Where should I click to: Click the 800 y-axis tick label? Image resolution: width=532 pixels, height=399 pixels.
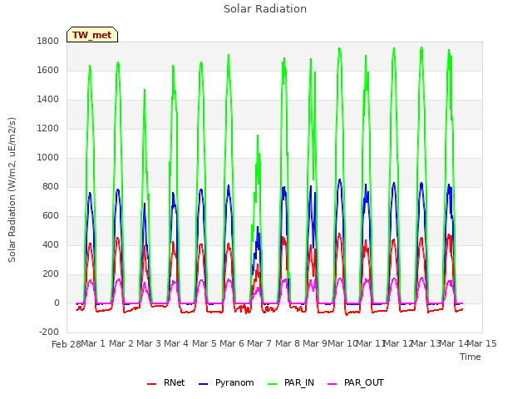(51, 186)
